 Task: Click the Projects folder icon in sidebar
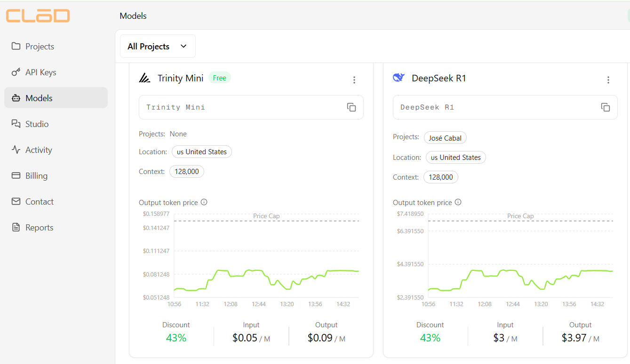16,46
